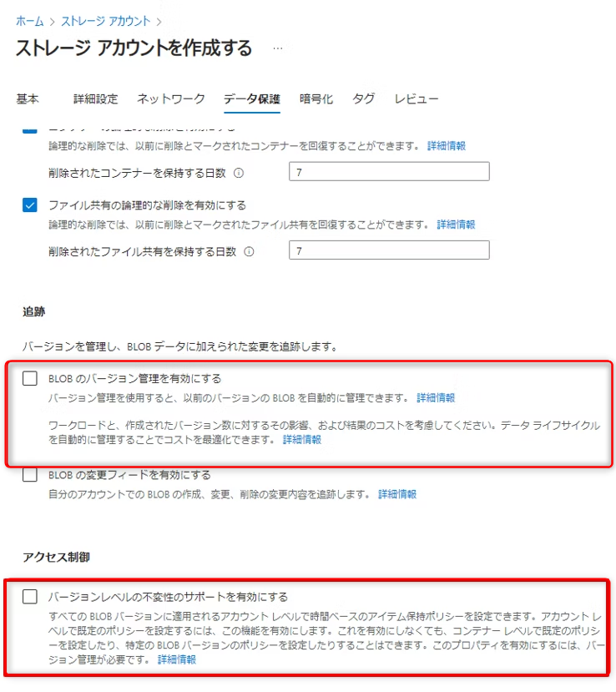Click info icon beside deleted file share retention days
This screenshot has width=616, height=692.
click(250, 251)
